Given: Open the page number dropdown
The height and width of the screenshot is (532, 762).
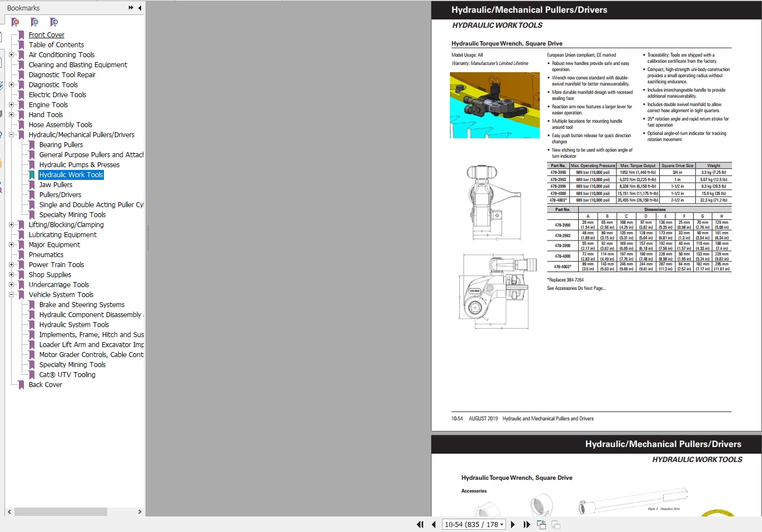Looking at the screenshot, I should [x=502, y=524].
